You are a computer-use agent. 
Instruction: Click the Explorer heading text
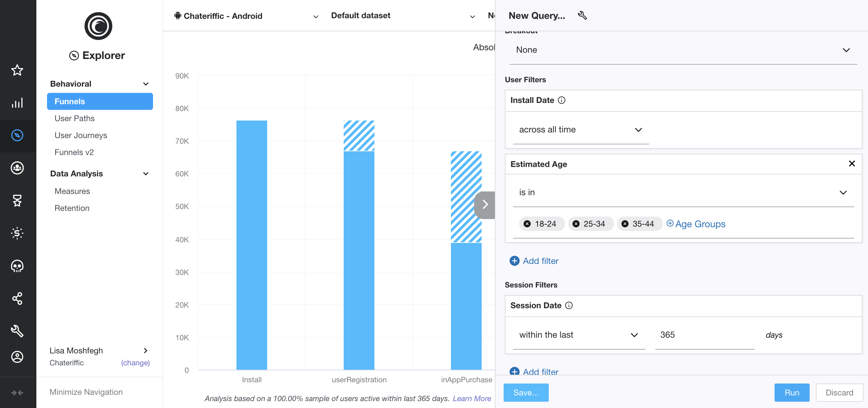pyautogui.click(x=103, y=55)
